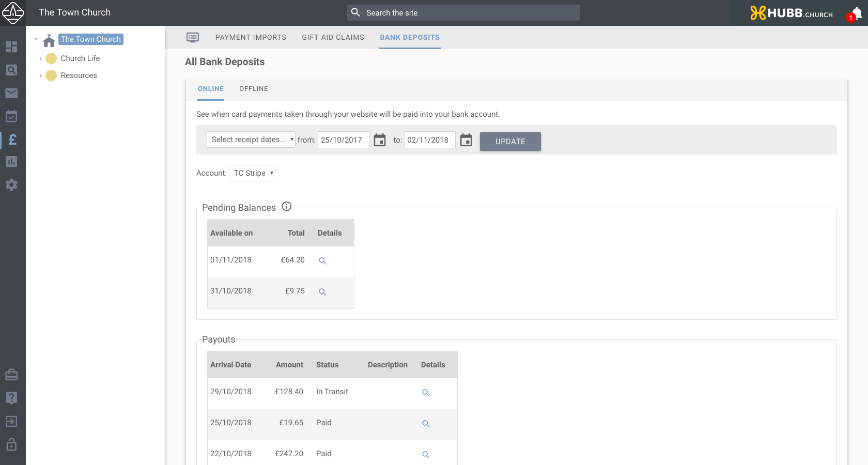View details for 25/10/2018 payout

pos(426,424)
